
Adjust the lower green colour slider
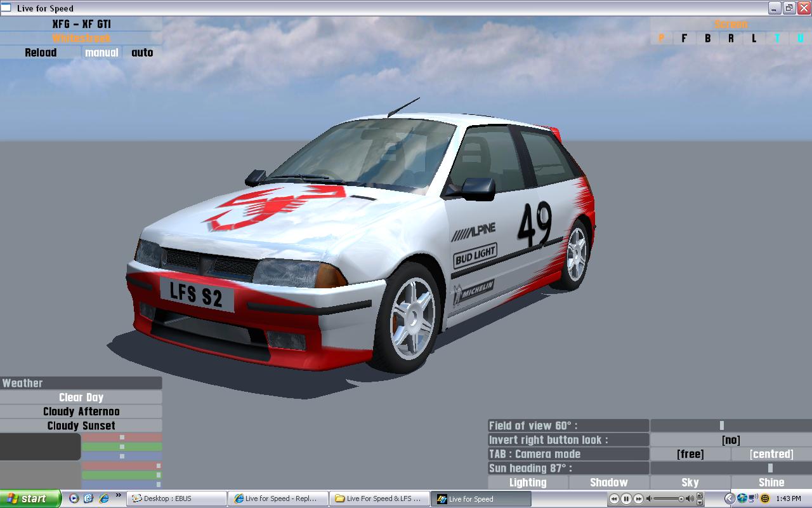pyautogui.click(x=122, y=475)
